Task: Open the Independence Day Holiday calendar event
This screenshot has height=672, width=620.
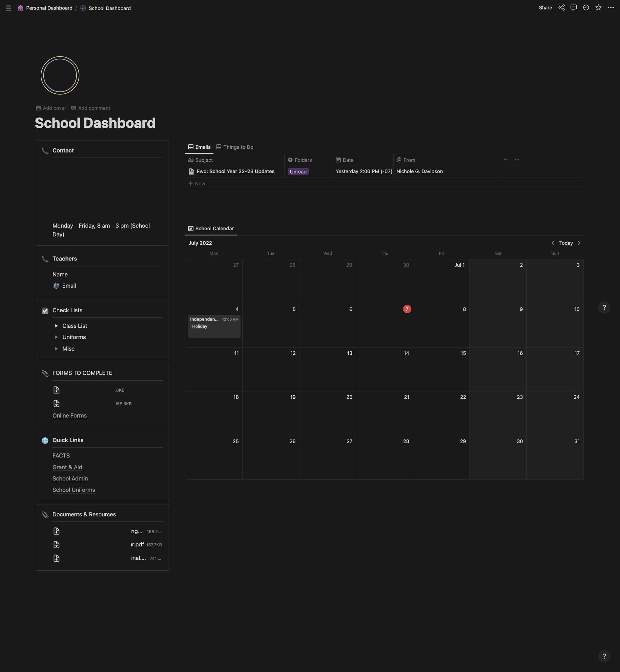Action: point(214,326)
